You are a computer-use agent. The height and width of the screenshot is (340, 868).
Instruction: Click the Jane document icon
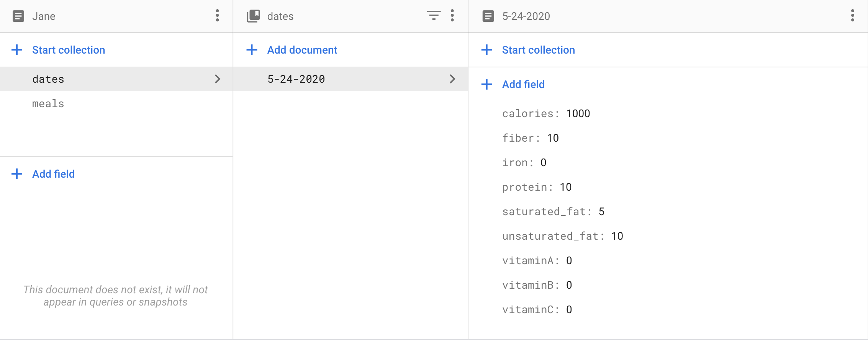18,16
